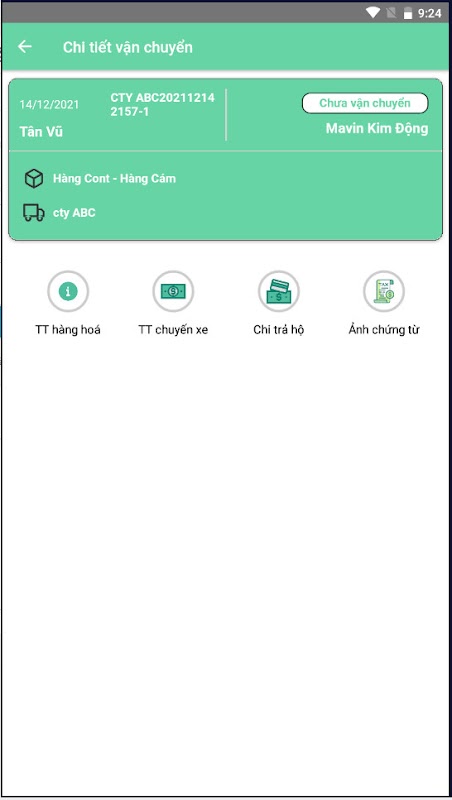
Task: Open the TT hàng hoá info icon
Action: click(x=68, y=291)
